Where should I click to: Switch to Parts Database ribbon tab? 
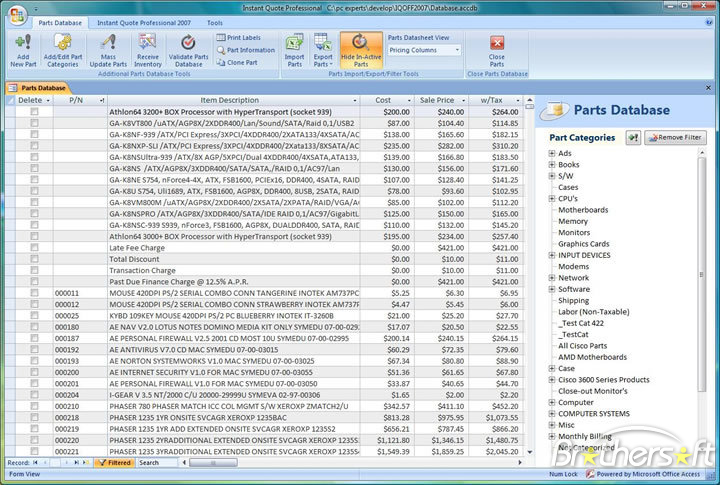(60, 23)
